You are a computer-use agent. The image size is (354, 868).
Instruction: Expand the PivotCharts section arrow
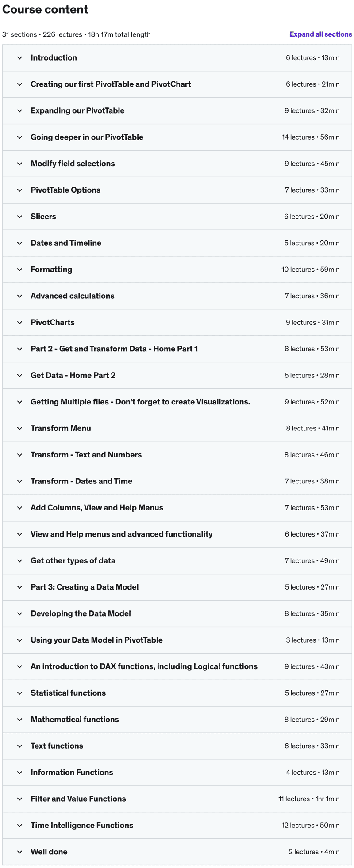tap(19, 323)
